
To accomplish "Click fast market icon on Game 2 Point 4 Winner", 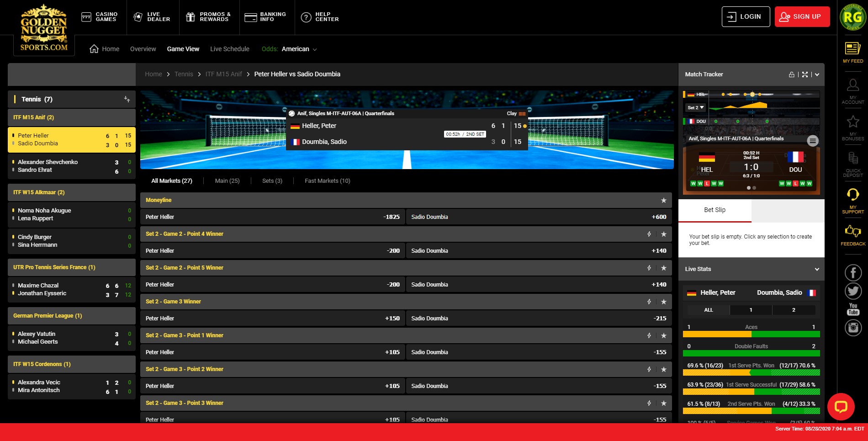I will (x=649, y=234).
